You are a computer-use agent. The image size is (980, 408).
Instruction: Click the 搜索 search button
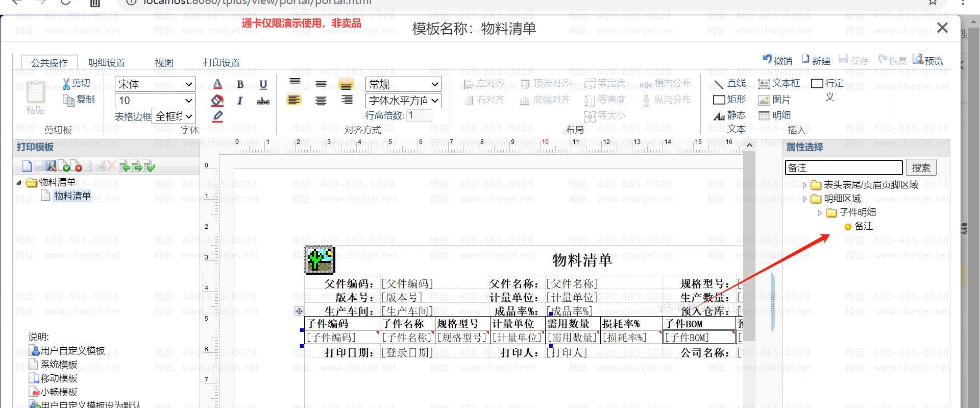point(921,168)
